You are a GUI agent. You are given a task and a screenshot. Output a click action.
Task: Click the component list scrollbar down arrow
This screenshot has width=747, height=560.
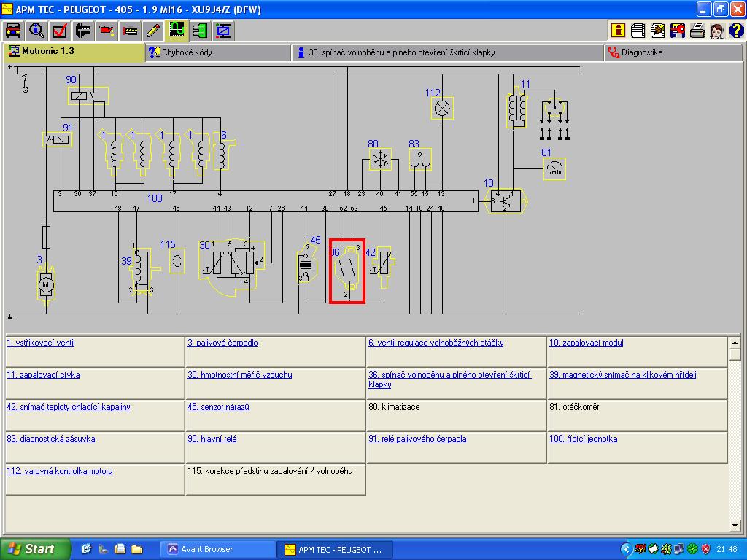[735, 526]
